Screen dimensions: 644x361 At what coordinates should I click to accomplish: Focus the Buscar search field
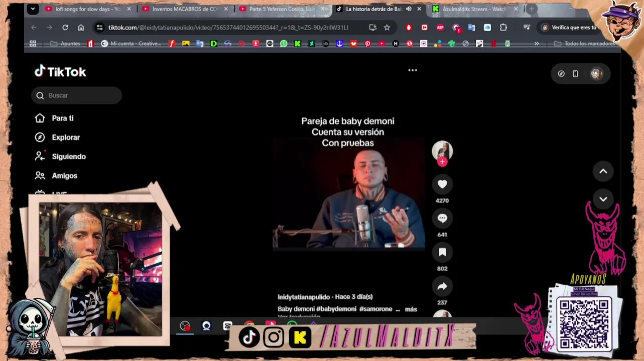click(x=77, y=95)
